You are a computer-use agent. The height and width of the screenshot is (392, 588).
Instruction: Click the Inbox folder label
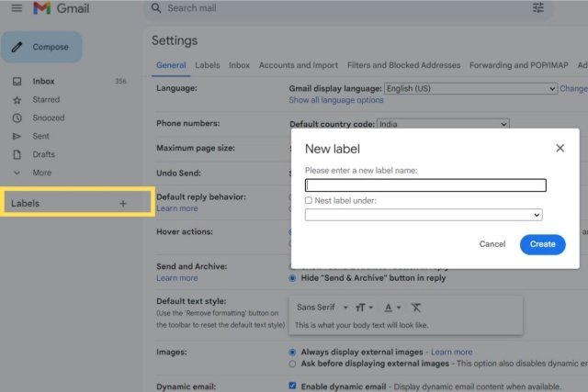(x=43, y=82)
